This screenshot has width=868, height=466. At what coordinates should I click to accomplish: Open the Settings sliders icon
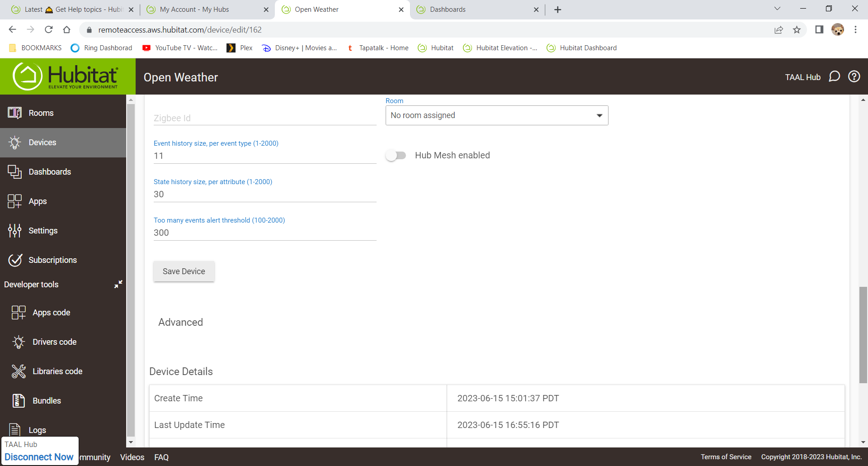pos(14,231)
